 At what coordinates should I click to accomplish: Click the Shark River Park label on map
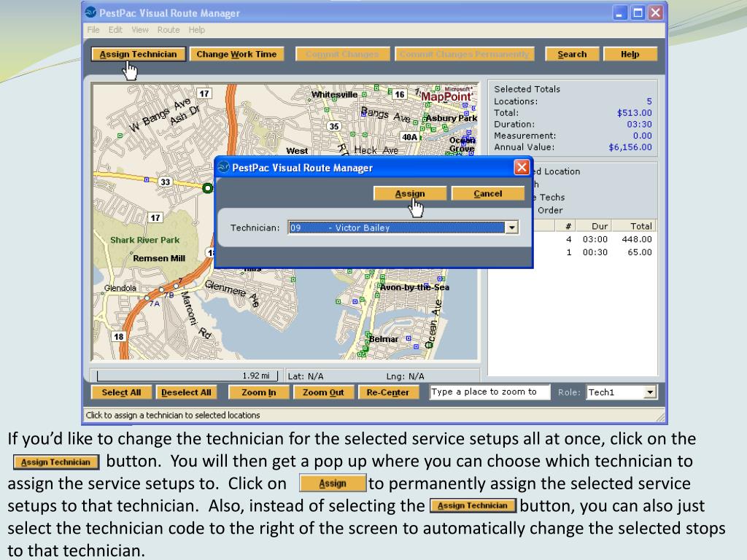[145, 240]
